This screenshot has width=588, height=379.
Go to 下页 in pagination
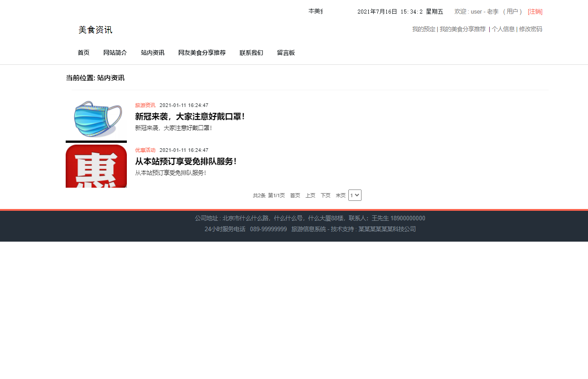(x=325, y=195)
